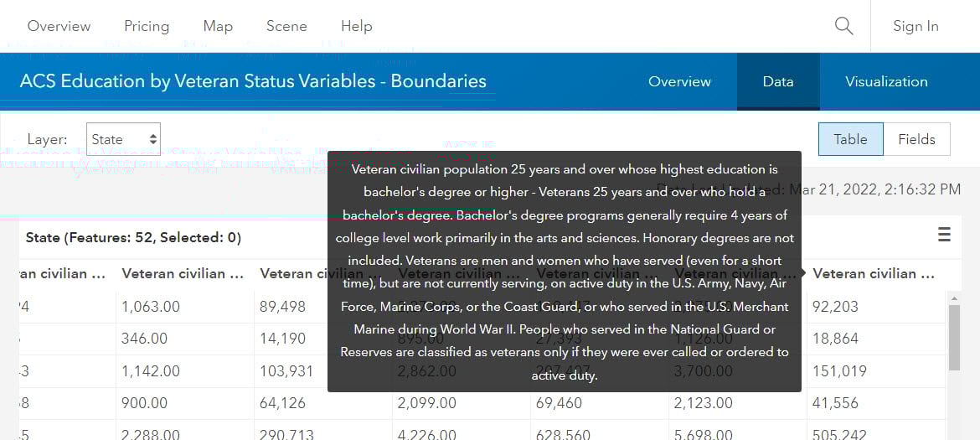Click the ACS Education by Veteran Status title

pos(253,81)
